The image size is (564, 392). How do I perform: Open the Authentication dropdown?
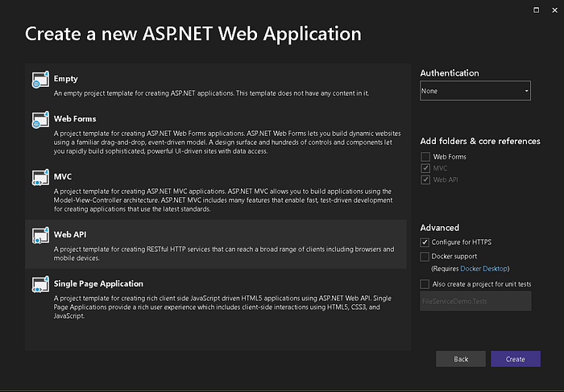click(475, 91)
